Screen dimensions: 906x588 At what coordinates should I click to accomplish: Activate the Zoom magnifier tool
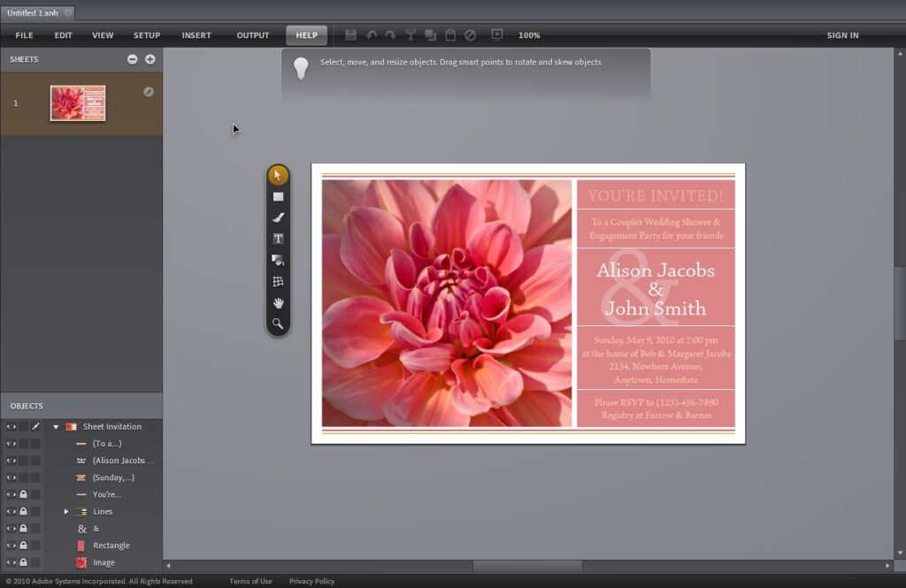(277, 325)
